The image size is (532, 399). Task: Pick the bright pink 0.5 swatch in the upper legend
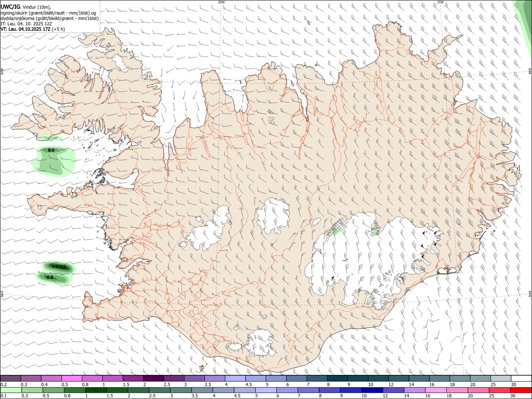(x=71, y=378)
